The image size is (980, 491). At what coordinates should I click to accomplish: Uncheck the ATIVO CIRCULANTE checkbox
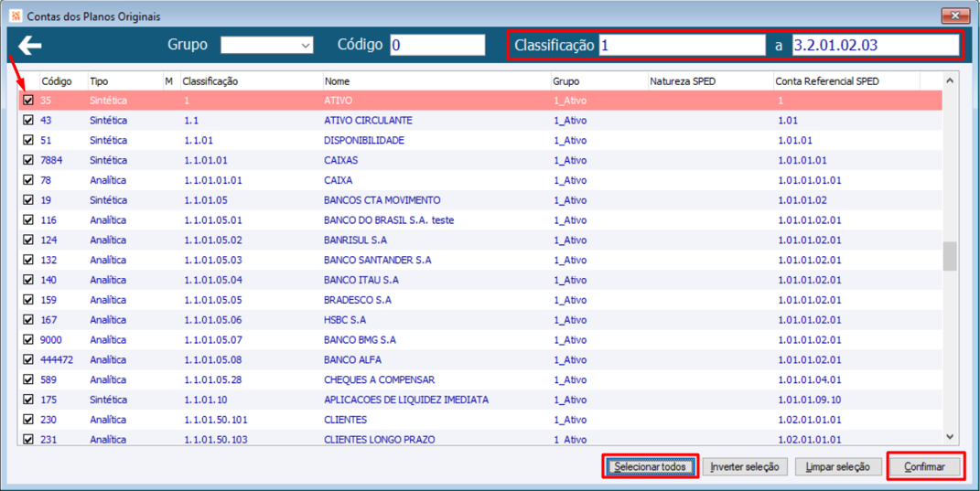[28, 120]
